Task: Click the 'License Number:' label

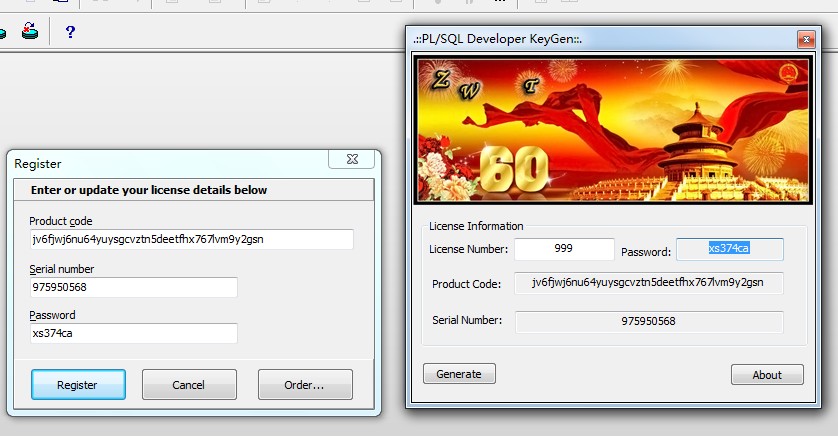Action: 469,249
